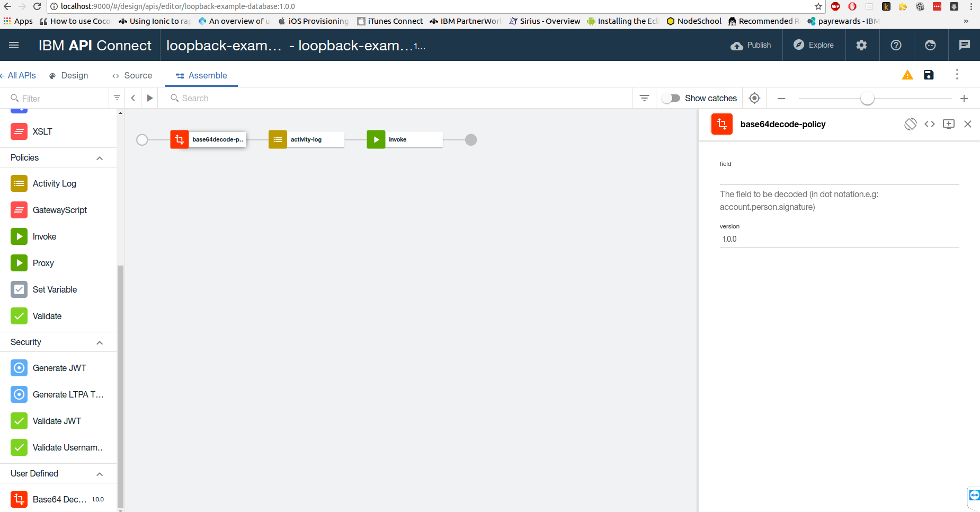Click the palette vertical scrollbar

(120, 386)
